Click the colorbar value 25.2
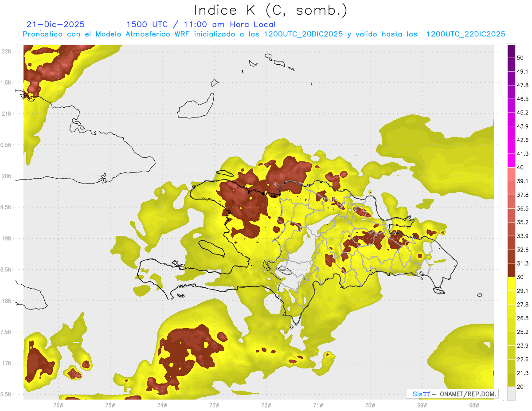 click(523, 332)
